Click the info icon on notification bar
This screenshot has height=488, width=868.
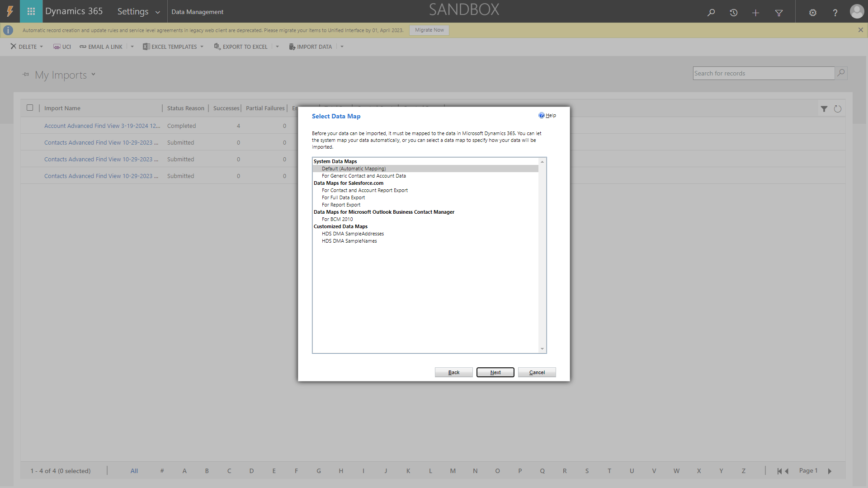8,30
